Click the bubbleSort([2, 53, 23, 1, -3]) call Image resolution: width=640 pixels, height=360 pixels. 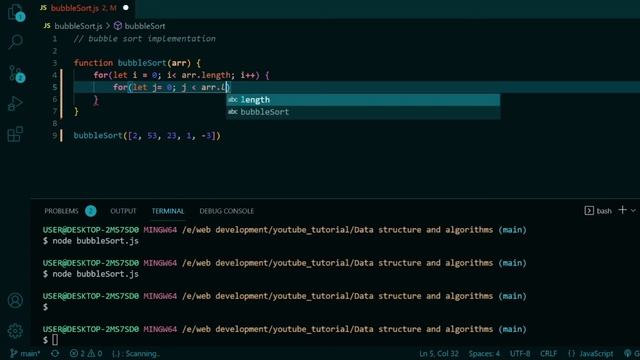point(147,136)
